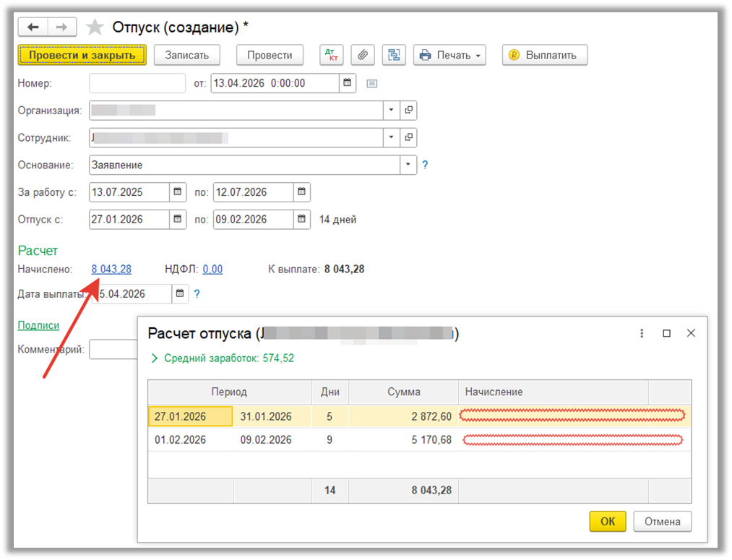Click the Отпуск по date 09.02.2026 field

coord(254,219)
